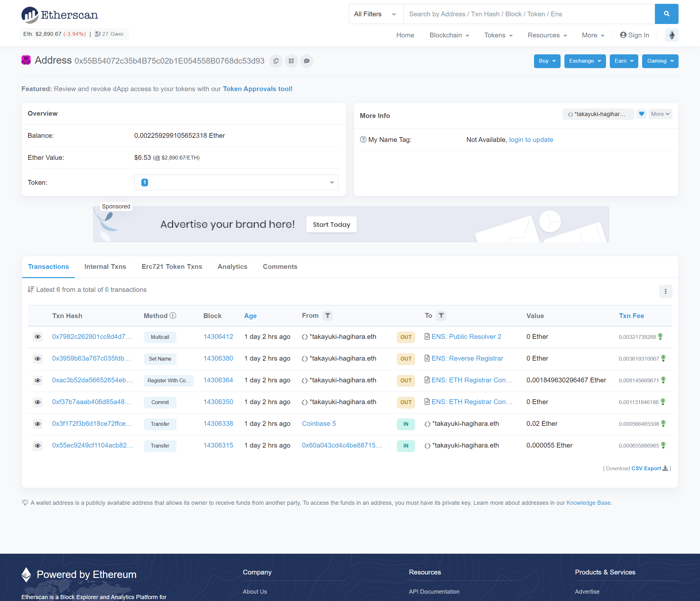Screen dimensions: 700x601
Task: Click the My Name Tag help icon
Action: coord(363,139)
